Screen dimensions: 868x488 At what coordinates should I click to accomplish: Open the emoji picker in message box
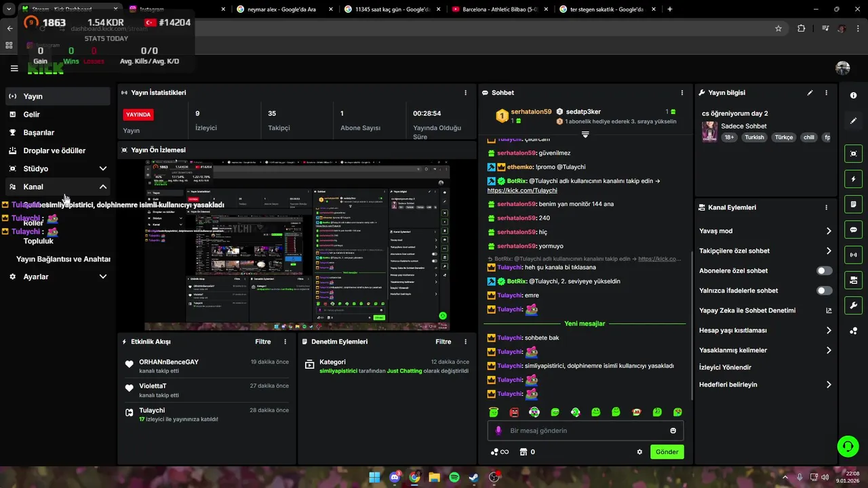[673, 430]
